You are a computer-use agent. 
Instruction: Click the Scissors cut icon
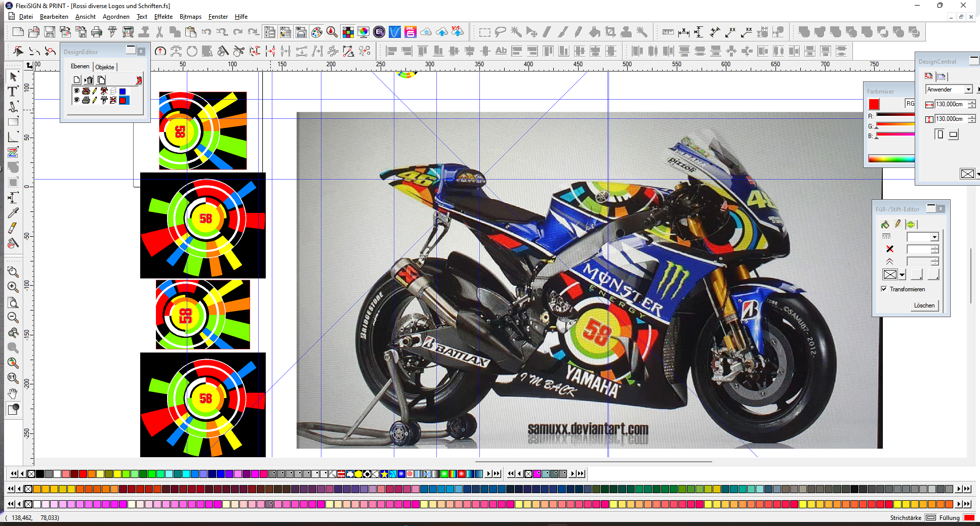(159, 32)
